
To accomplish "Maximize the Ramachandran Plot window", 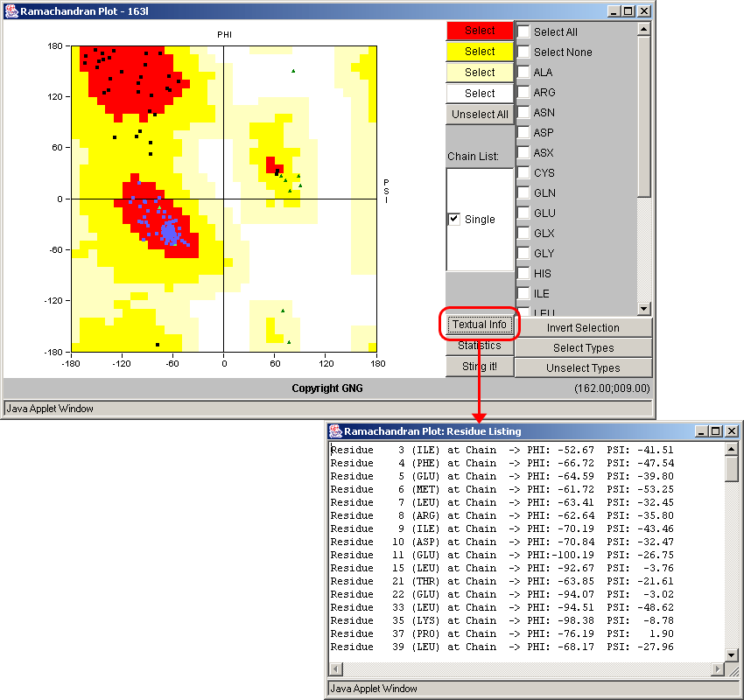I will [x=628, y=11].
